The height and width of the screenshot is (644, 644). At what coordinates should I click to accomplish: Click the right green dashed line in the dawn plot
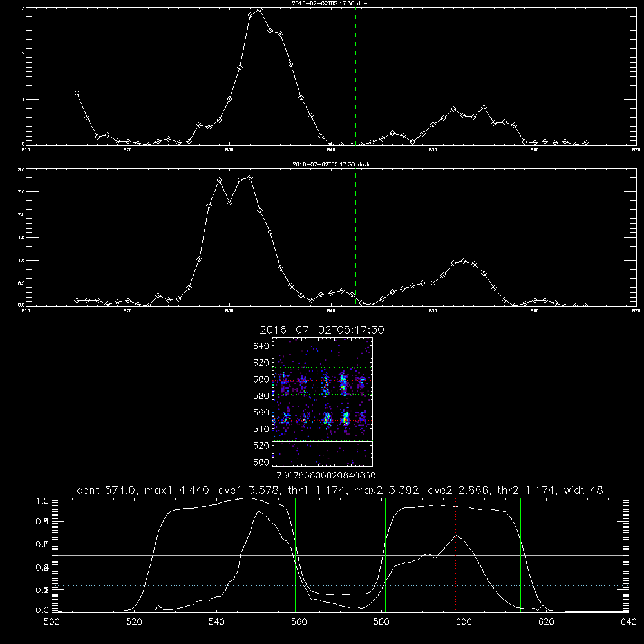click(x=355, y=76)
